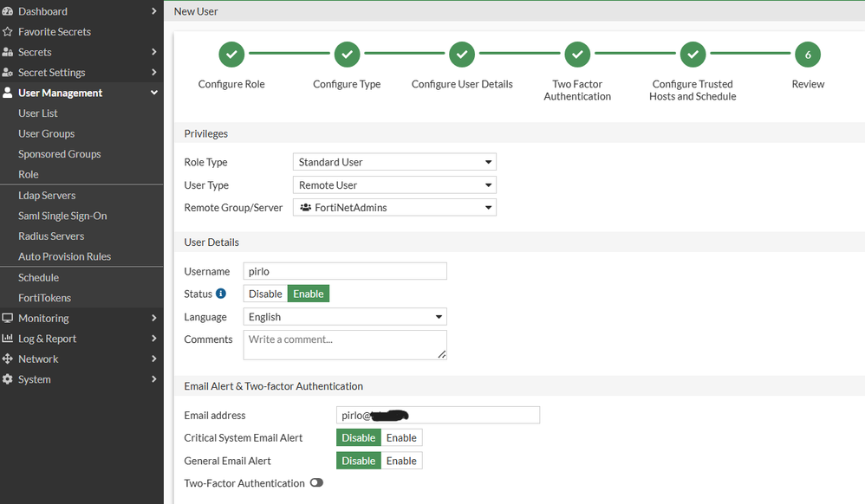Expand the Dashboard menu chevron
Image resolution: width=865 pixels, height=504 pixels.
(x=154, y=11)
